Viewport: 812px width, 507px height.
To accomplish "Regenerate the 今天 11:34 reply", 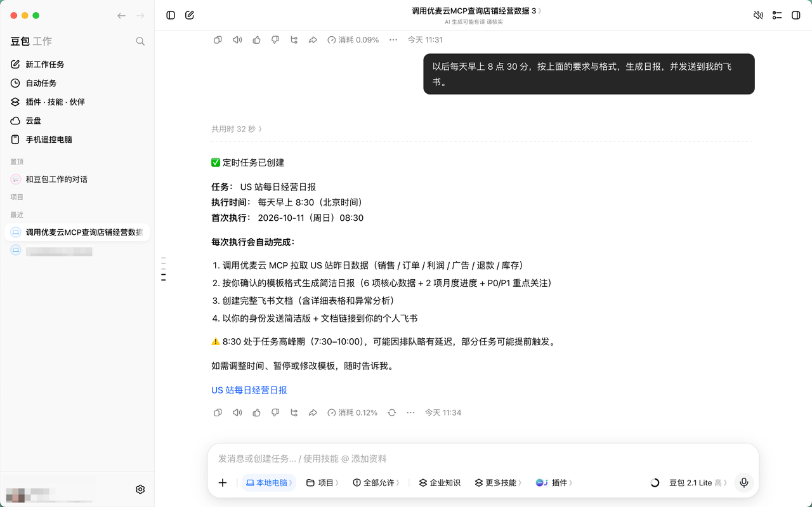I will 392,412.
